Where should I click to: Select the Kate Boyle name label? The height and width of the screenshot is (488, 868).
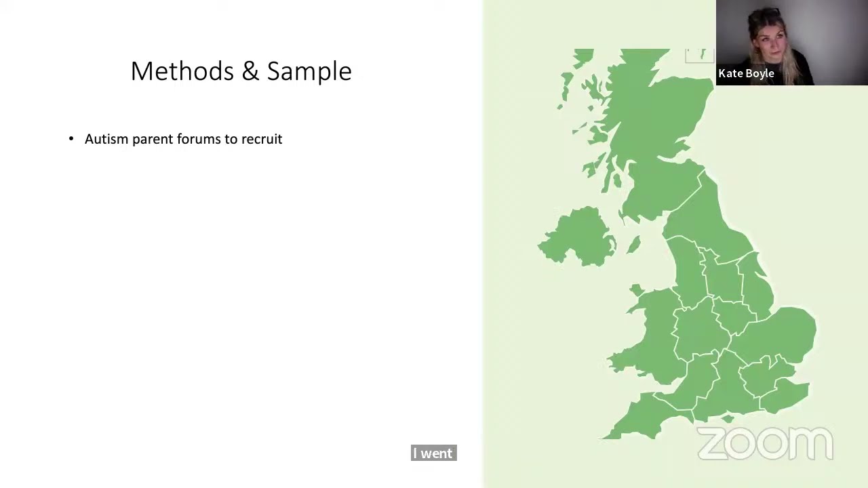(x=746, y=73)
